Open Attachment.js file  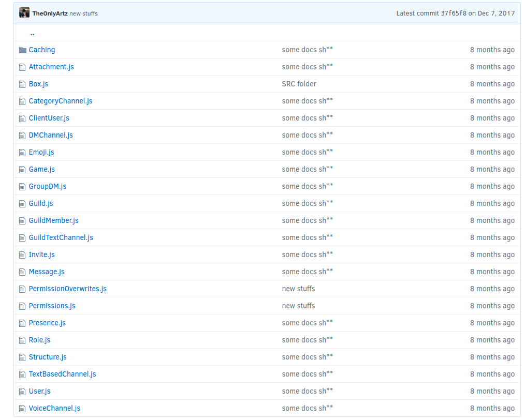[x=51, y=67]
